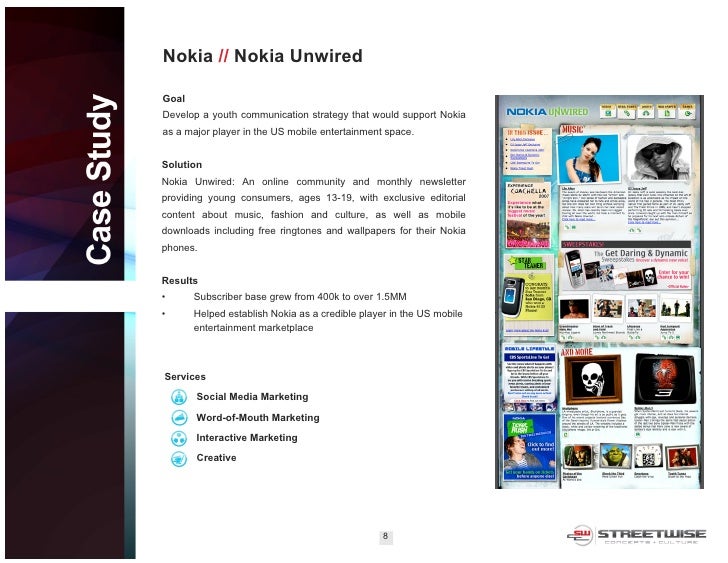Open the Shrek thumbnail image
The image size is (728, 563).
coord(616,456)
